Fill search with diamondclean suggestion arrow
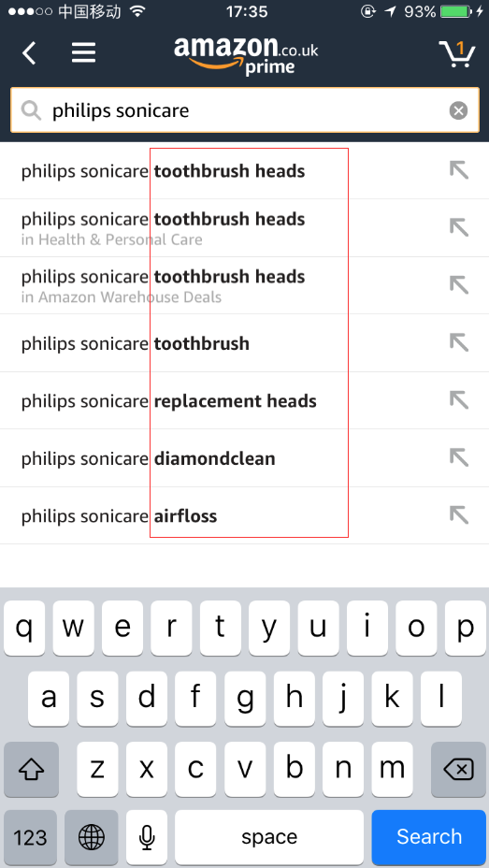 (458, 457)
